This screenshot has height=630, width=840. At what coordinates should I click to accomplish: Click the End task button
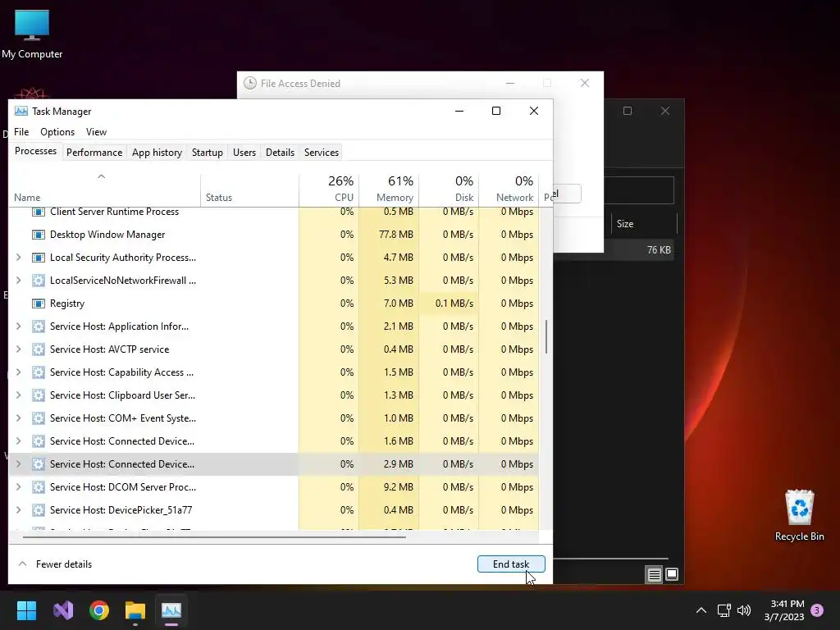click(511, 564)
